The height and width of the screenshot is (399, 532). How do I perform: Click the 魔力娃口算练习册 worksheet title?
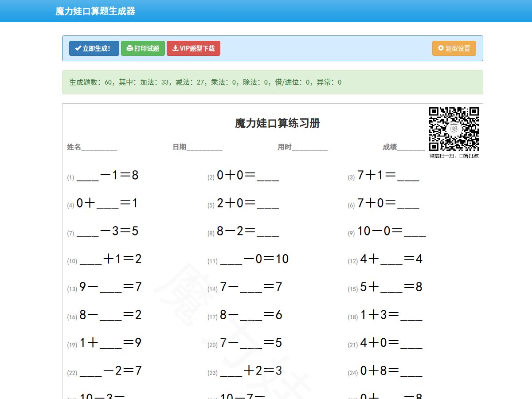pyautogui.click(x=278, y=123)
